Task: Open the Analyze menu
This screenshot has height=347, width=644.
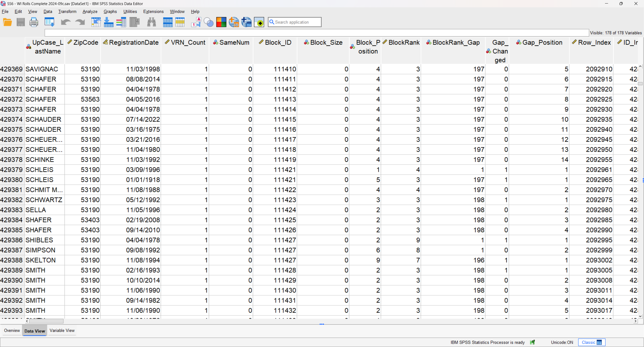Action: (90, 12)
